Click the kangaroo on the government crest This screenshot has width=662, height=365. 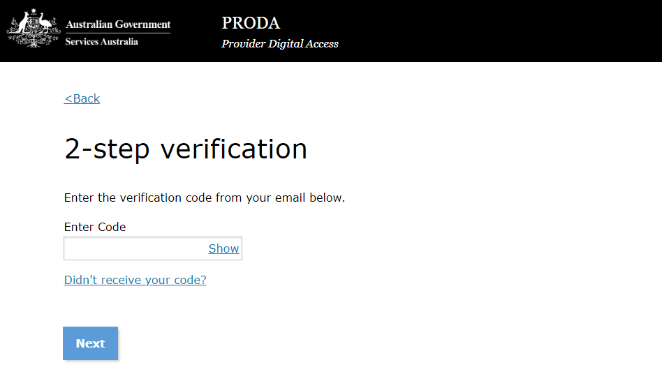[21, 23]
